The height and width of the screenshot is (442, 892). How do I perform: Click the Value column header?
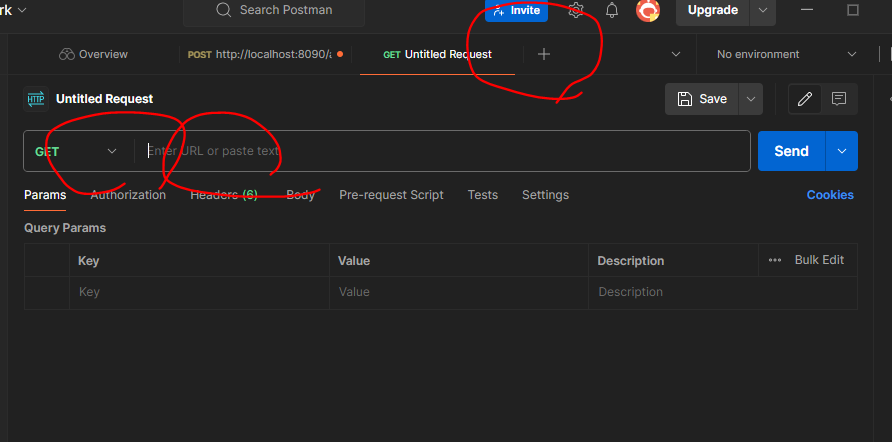click(x=354, y=261)
